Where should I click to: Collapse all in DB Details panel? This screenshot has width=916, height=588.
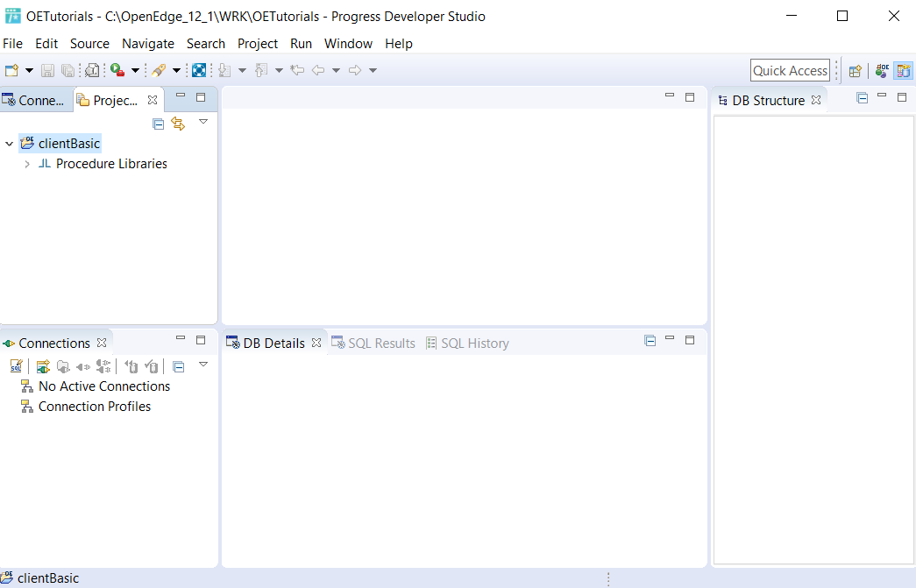pyautogui.click(x=650, y=341)
